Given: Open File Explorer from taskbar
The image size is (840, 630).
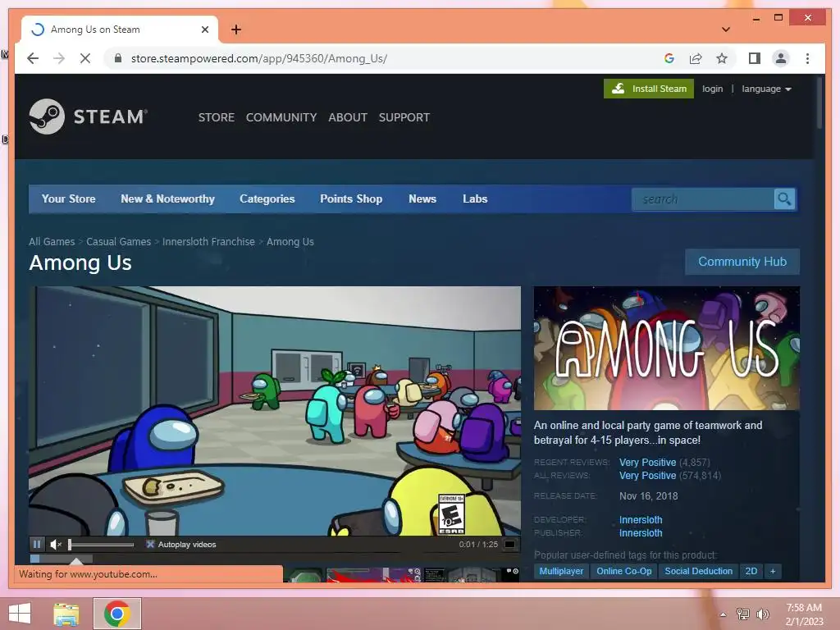Looking at the screenshot, I should click(66, 614).
